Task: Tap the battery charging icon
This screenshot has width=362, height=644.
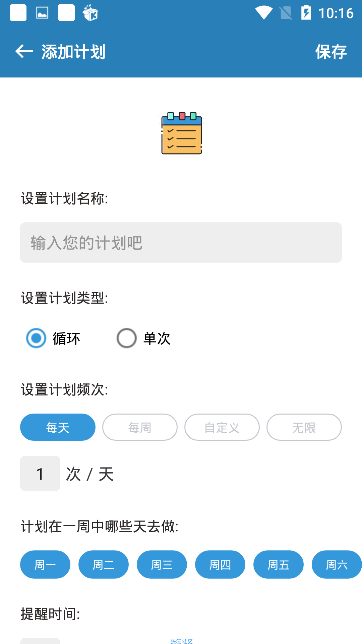Action: point(306,13)
